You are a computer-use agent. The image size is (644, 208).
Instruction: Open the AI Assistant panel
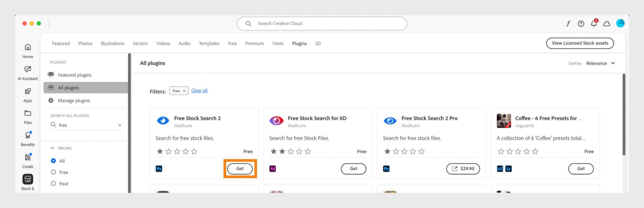coord(28,73)
